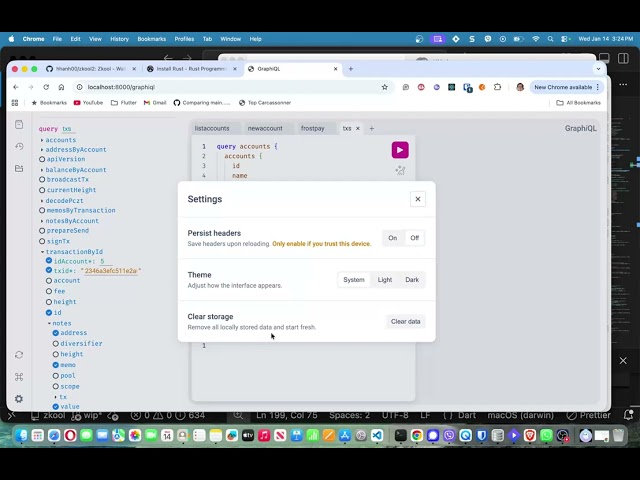Close the Settings dialog
This screenshot has height=480, width=640.
418,199
